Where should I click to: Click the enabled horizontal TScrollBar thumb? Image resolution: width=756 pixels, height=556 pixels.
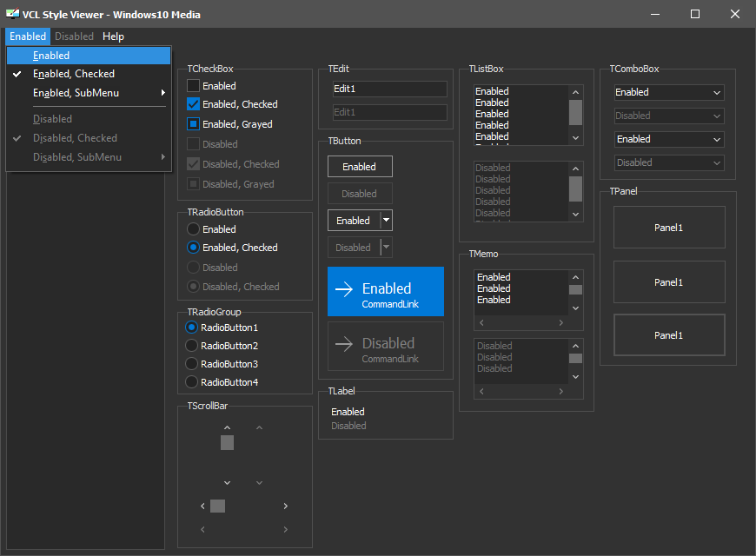click(217, 506)
